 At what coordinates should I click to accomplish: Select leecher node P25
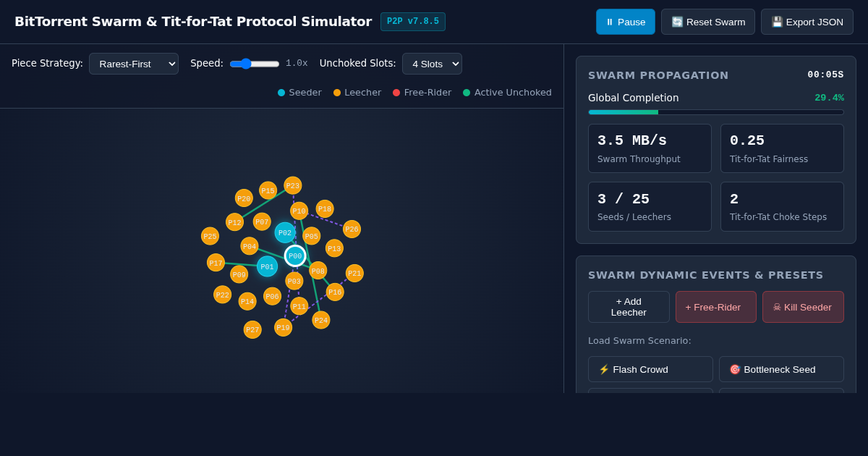(x=210, y=236)
